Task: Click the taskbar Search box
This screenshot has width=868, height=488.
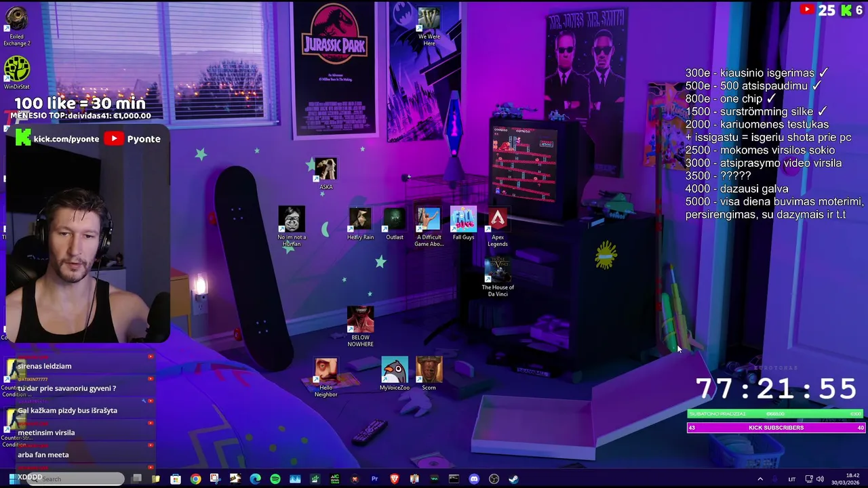Action: click(76, 479)
